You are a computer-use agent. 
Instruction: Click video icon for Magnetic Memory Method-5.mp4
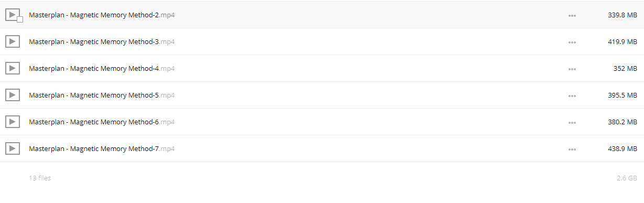point(13,95)
